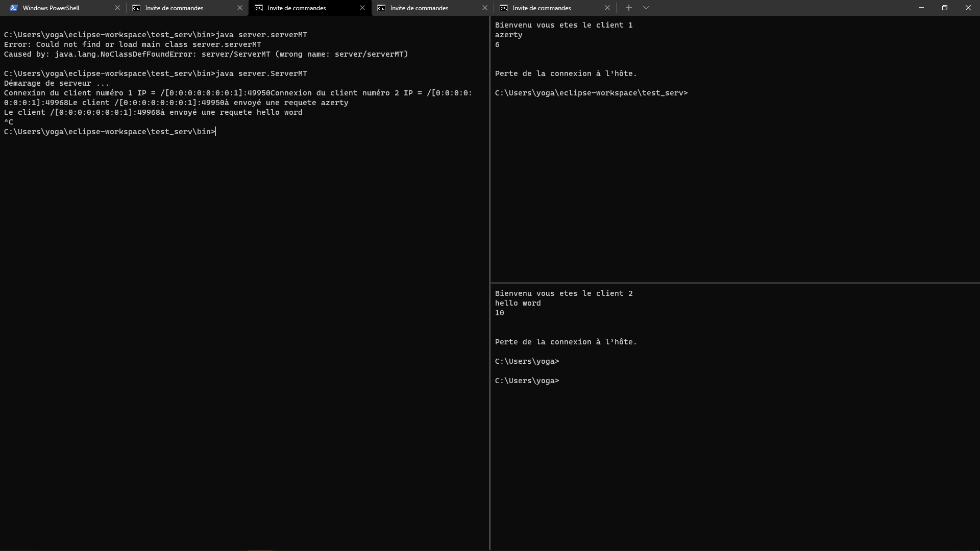Click the cmd icon on the fourth tab
The height and width of the screenshot is (551, 980).
382,8
